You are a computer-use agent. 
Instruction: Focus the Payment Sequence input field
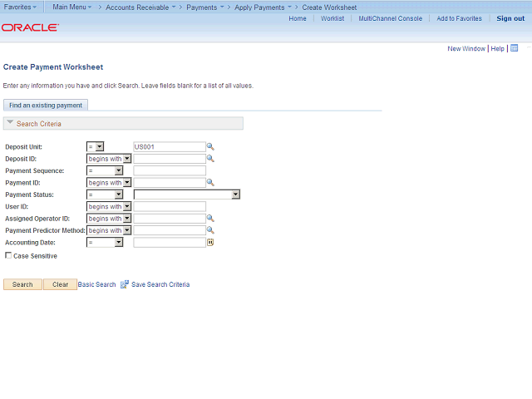click(x=170, y=170)
